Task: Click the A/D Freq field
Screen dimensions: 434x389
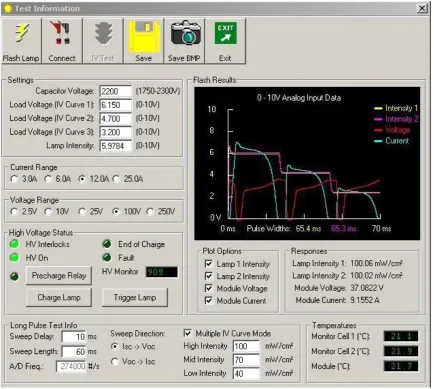Action: [x=71, y=366]
